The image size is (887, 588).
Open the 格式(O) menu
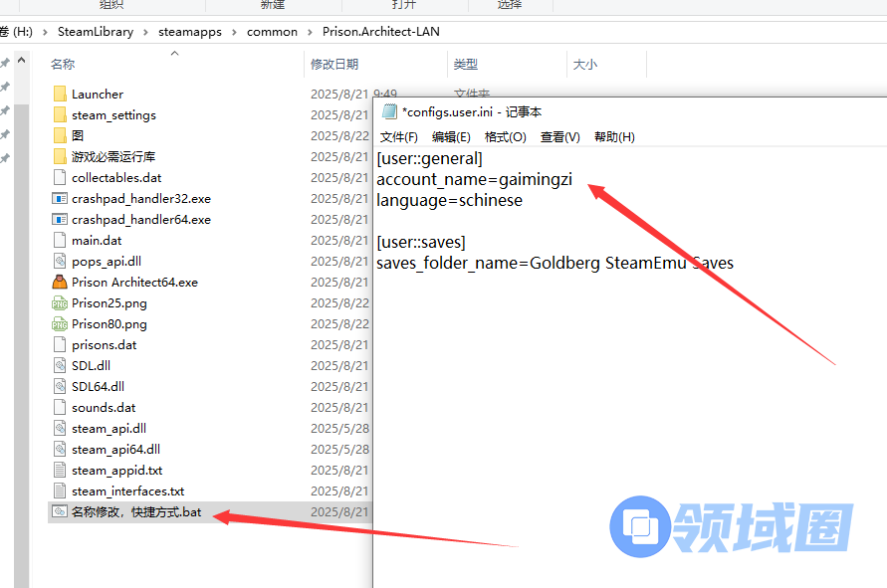[505, 137]
